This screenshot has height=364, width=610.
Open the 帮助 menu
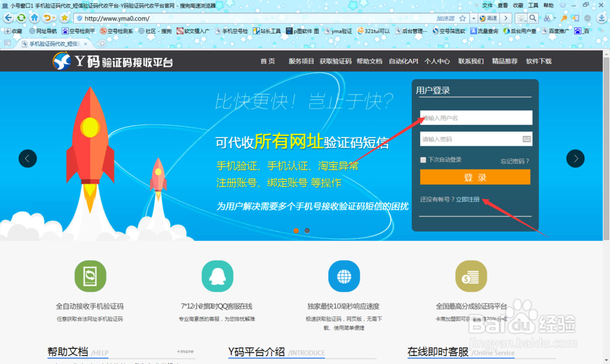point(548,5)
